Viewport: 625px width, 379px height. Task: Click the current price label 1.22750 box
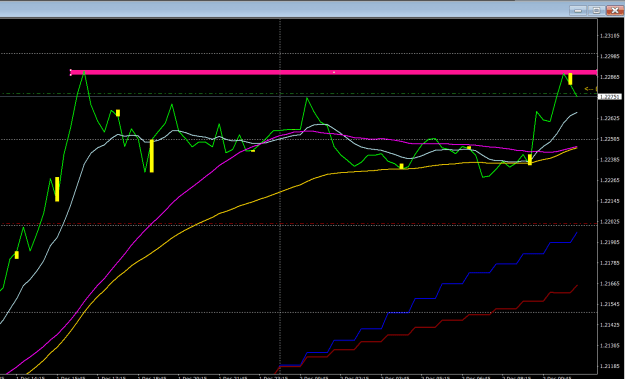[x=610, y=97]
